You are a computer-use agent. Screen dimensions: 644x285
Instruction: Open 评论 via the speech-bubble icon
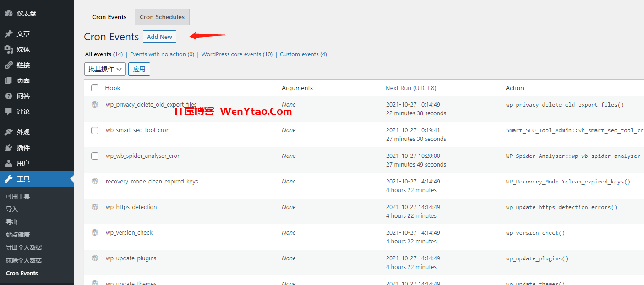coord(9,112)
